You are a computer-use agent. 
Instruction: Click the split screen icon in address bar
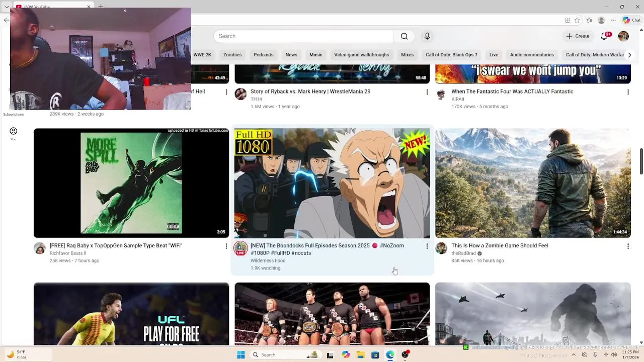[568, 20]
